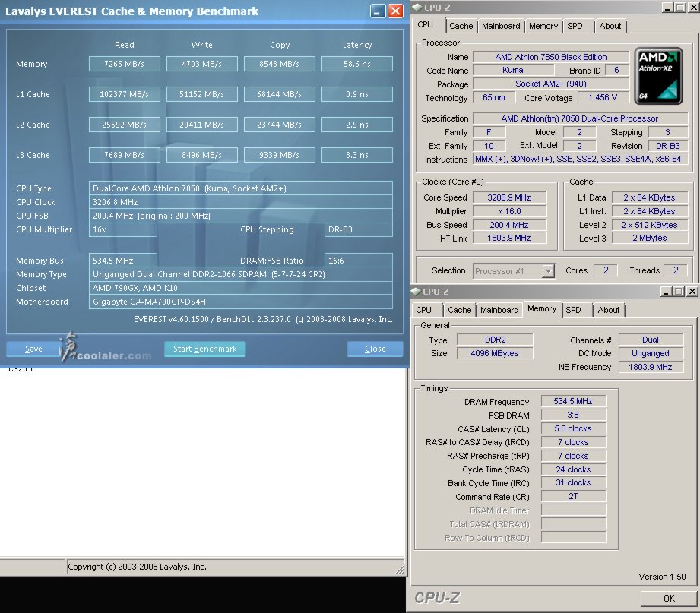Click the CPU-Z title icon in top window

point(417,8)
